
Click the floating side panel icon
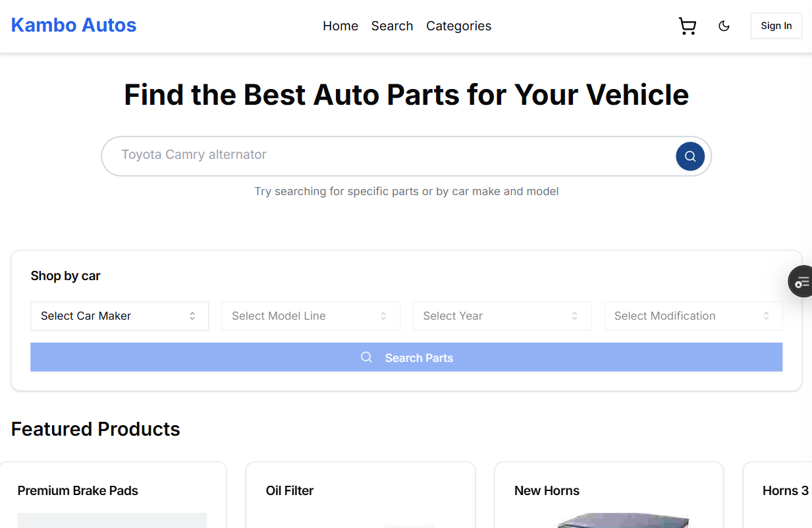(801, 282)
